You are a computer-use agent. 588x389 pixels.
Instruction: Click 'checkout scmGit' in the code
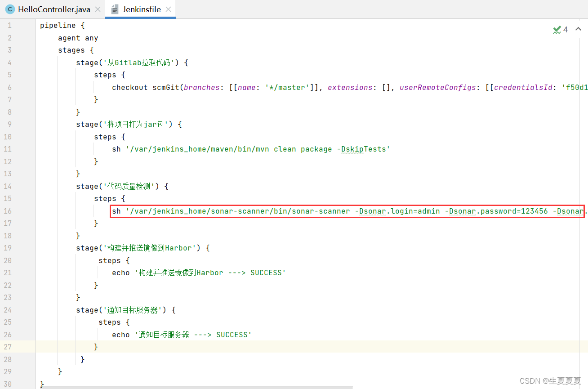pos(145,88)
